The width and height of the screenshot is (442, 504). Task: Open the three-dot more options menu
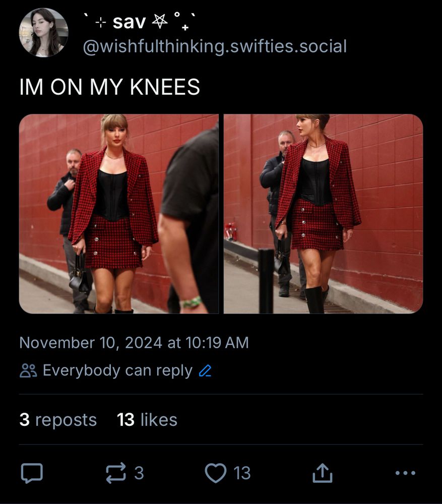pos(405,473)
